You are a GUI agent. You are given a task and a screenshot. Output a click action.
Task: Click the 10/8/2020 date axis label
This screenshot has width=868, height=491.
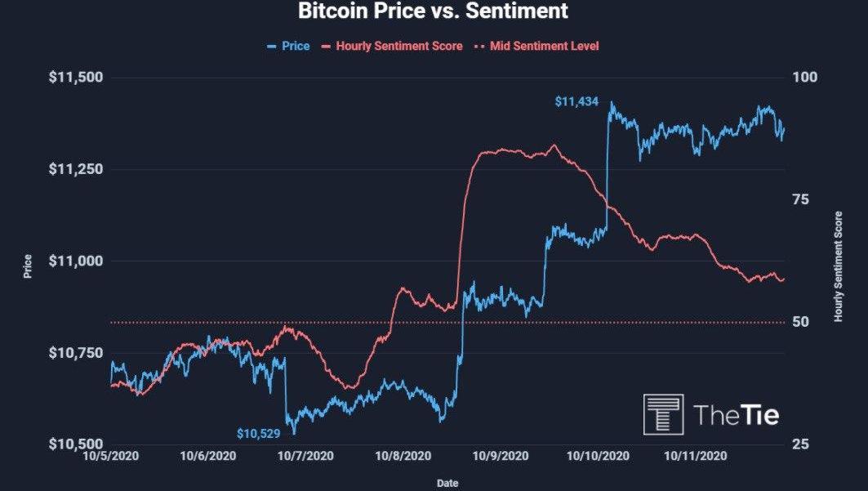point(403,456)
